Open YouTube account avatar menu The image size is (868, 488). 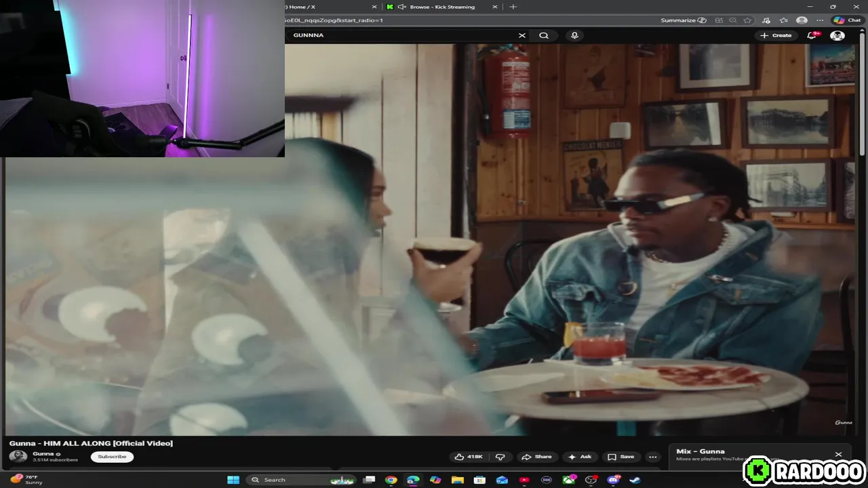pos(837,35)
